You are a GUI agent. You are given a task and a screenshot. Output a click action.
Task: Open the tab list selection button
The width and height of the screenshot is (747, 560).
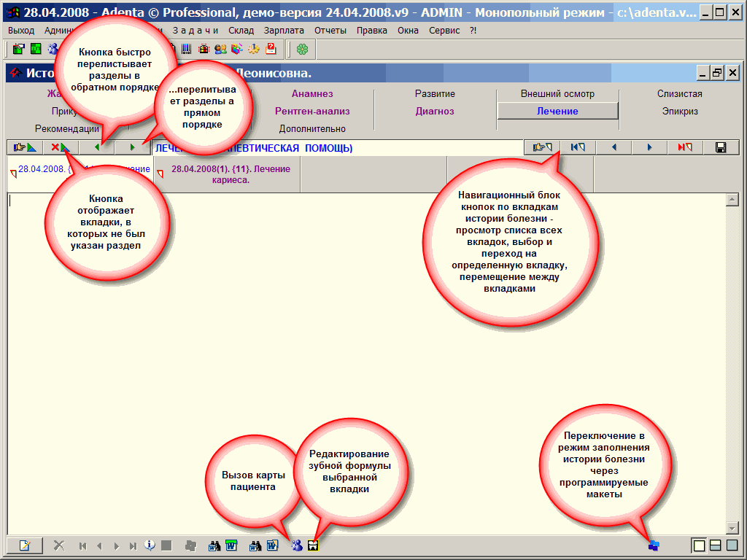click(x=542, y=147)
